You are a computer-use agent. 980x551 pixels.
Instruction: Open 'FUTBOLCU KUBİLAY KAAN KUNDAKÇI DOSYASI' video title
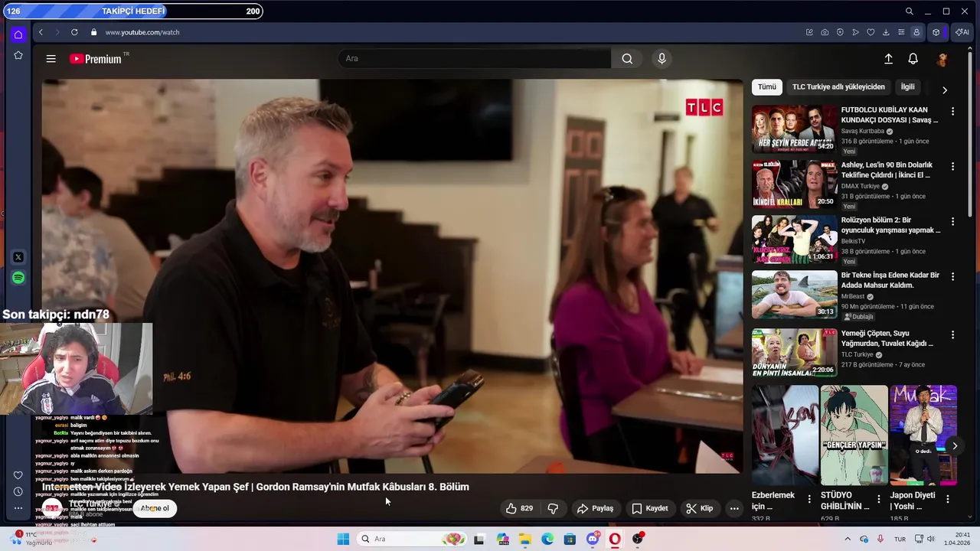pyautogui.click(x=890, y=115)
